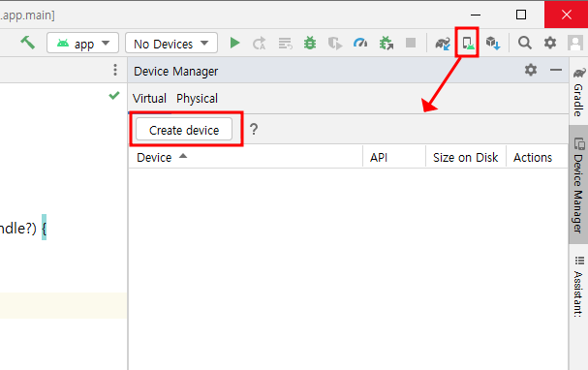Open the No Devices selector dropdown
Viewport: 588px width, 370px height.
click(x=171, y=44)
